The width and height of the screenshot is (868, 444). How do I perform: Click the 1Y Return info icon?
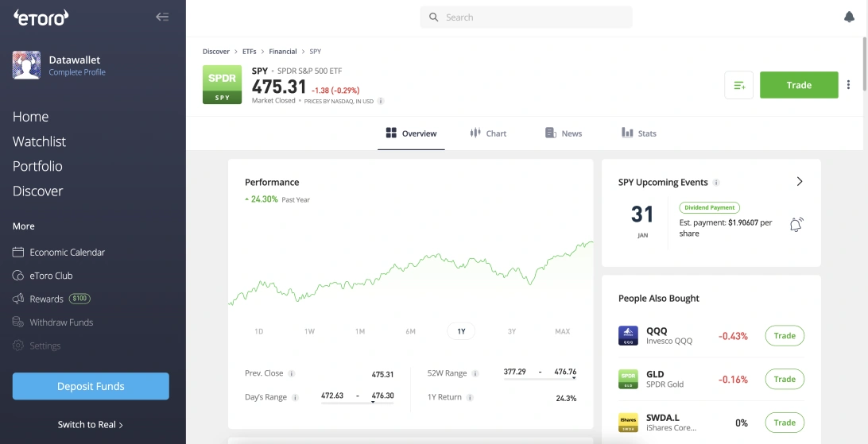(470, 398)
